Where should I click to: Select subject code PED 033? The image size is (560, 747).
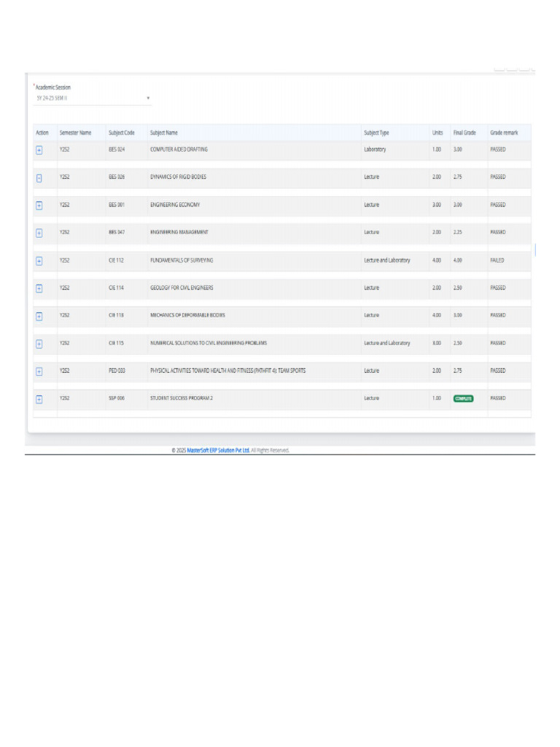click(117, 371)
